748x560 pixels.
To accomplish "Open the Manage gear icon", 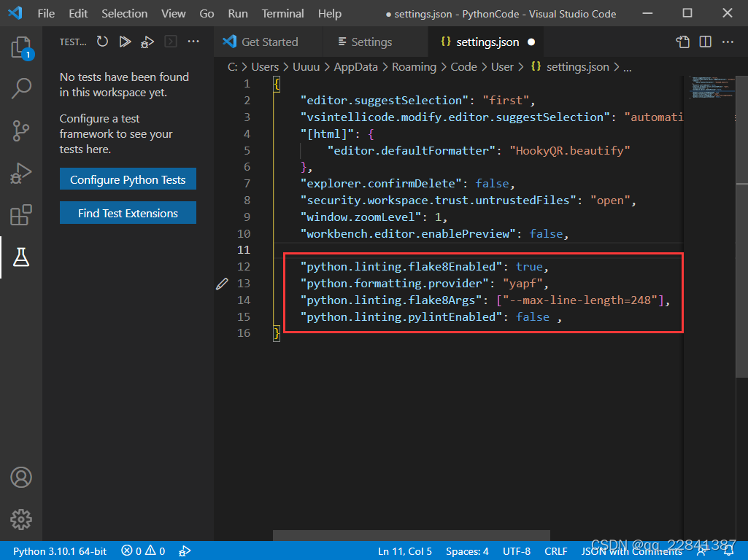I will click(x=21, y=519).
